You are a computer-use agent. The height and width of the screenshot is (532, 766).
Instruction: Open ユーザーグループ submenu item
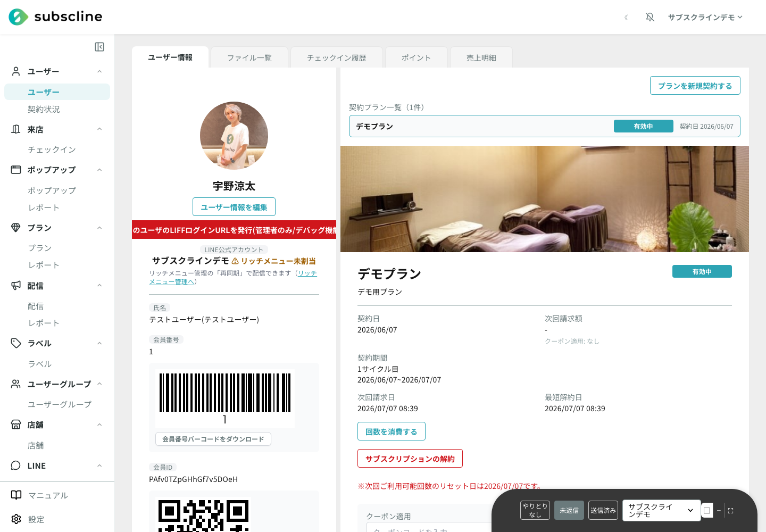tap(60, 404)
